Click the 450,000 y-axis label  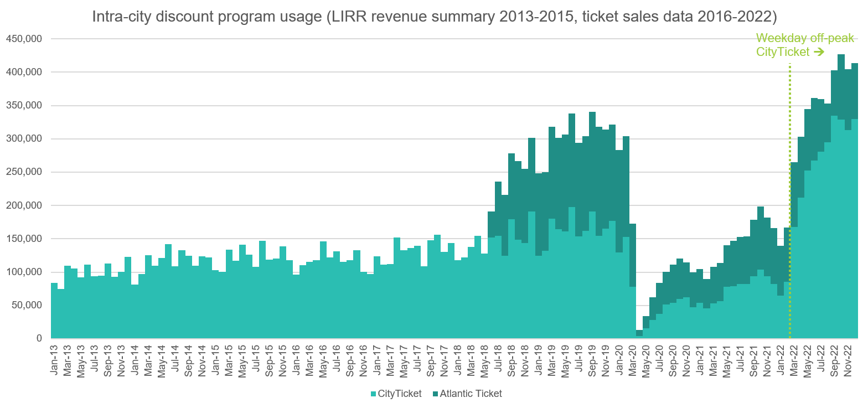tap(24, 39)
